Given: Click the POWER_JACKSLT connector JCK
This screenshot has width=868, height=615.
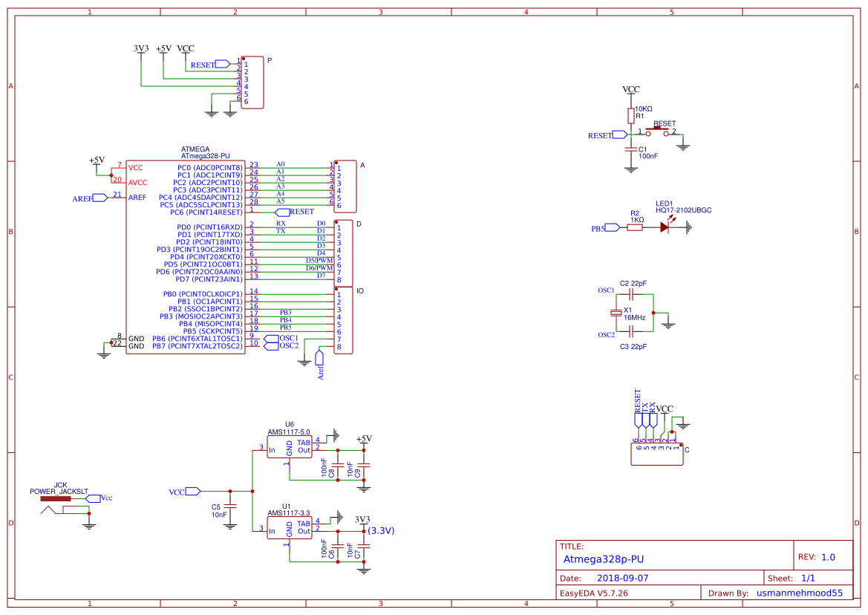Looking at the screenshot, I should (x=56, y=499).
